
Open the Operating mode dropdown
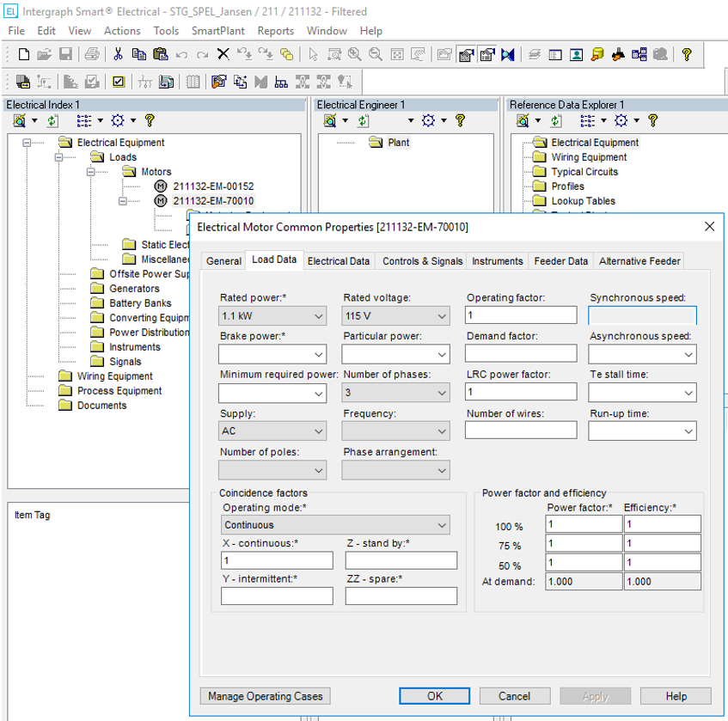(x=442, y=525)
